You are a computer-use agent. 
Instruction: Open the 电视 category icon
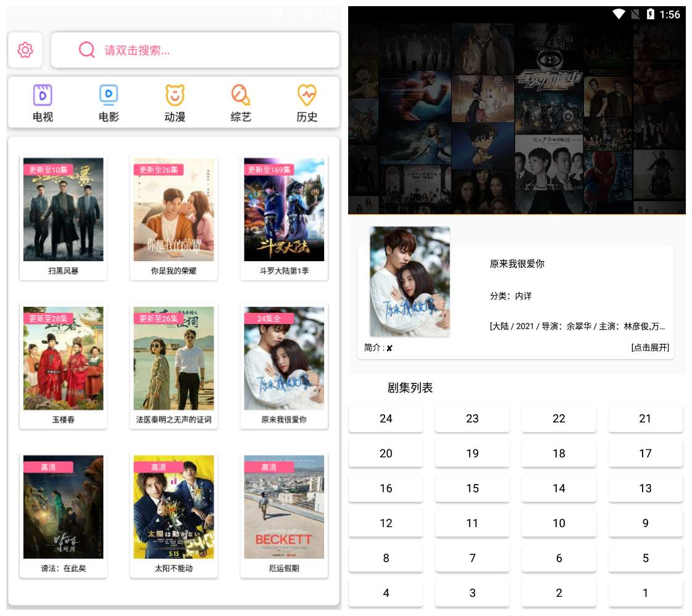point(43,96)
